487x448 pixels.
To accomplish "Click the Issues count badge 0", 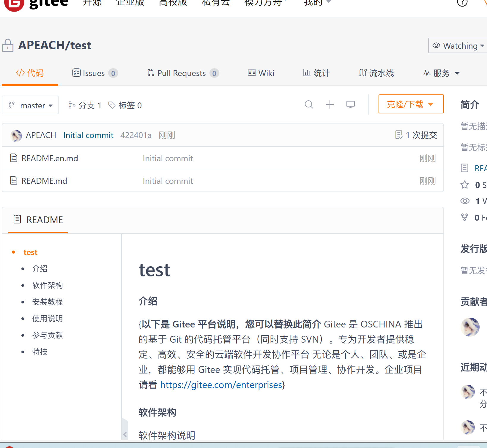I will [x=113, y=73].
